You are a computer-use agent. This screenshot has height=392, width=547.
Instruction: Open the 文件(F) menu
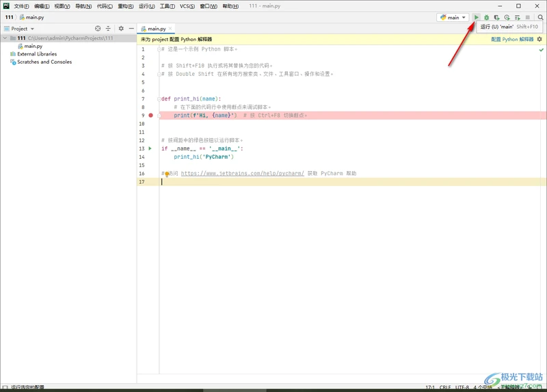click(x=21, y=6)
